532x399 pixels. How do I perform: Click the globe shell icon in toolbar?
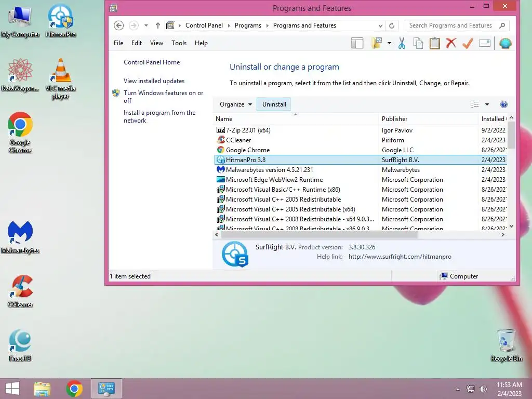click(x=505, y=43)
